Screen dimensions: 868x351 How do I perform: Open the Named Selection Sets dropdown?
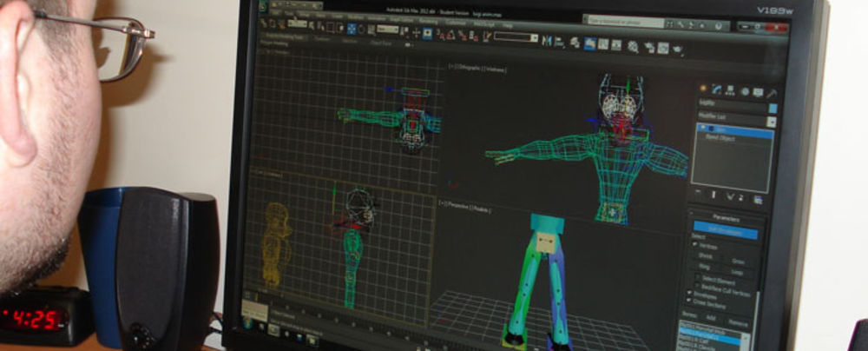(516, 37)
